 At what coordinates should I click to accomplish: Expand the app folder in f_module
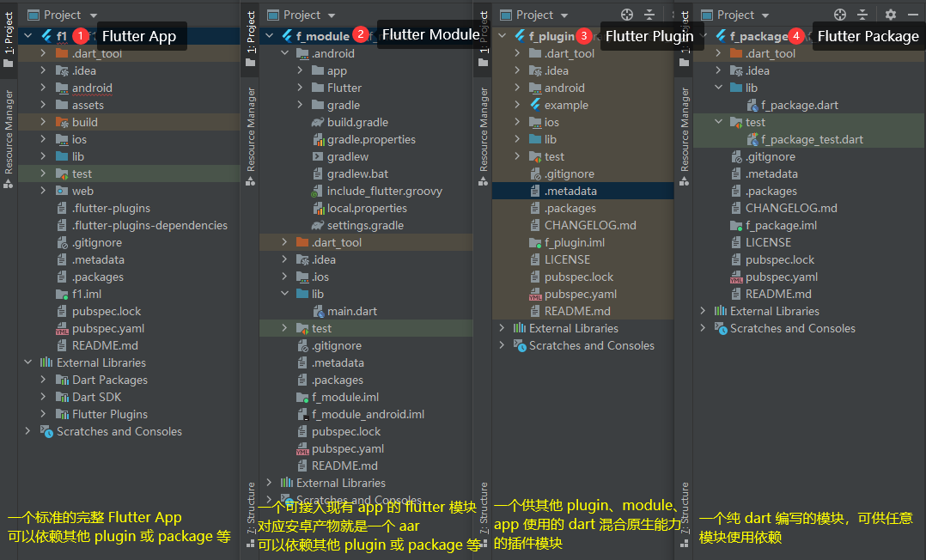(x=300, y=70)
